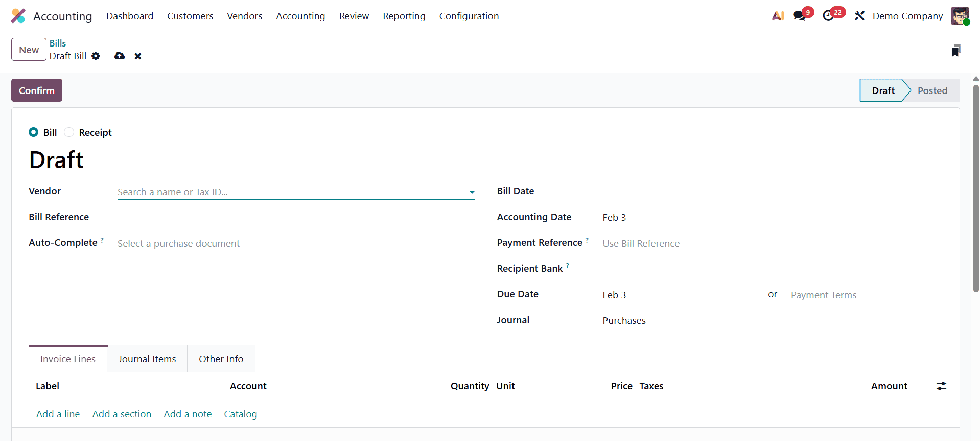
Task: Click the Confirm button
Action: tap(37, 90)
